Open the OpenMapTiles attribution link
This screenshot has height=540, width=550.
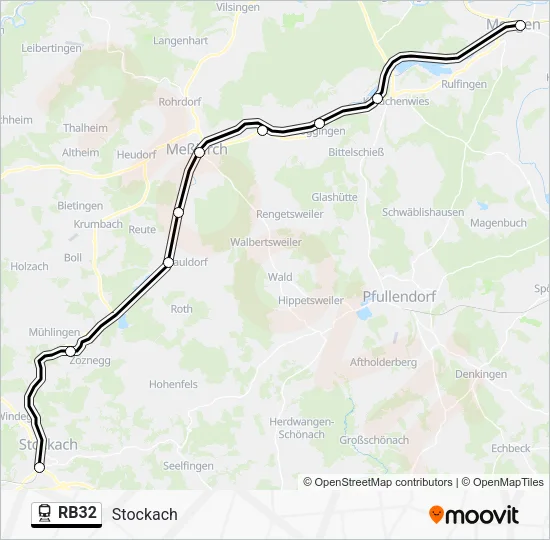tap(502, 482)
